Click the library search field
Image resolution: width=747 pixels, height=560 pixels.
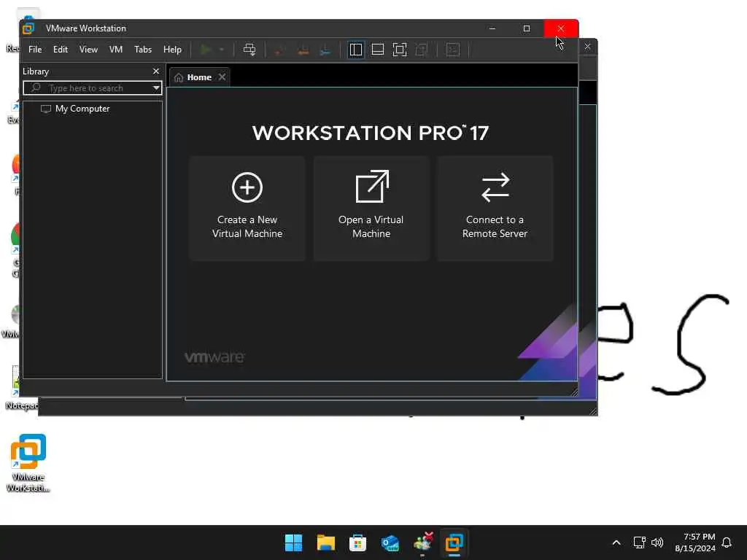tap(93, 88)
